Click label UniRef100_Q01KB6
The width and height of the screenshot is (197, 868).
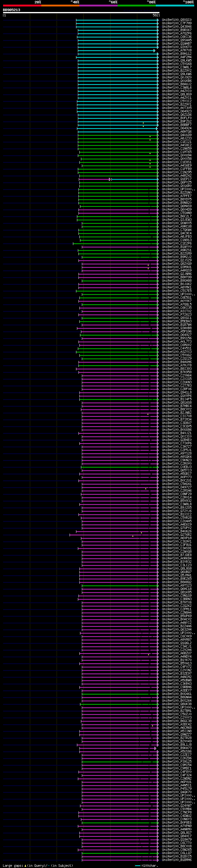click(177, 81)
